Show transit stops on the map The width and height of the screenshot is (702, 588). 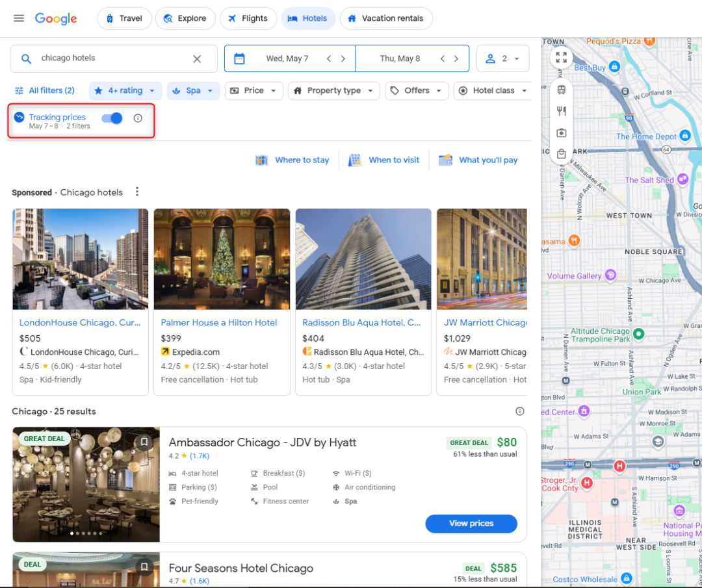tap(562, 90)
